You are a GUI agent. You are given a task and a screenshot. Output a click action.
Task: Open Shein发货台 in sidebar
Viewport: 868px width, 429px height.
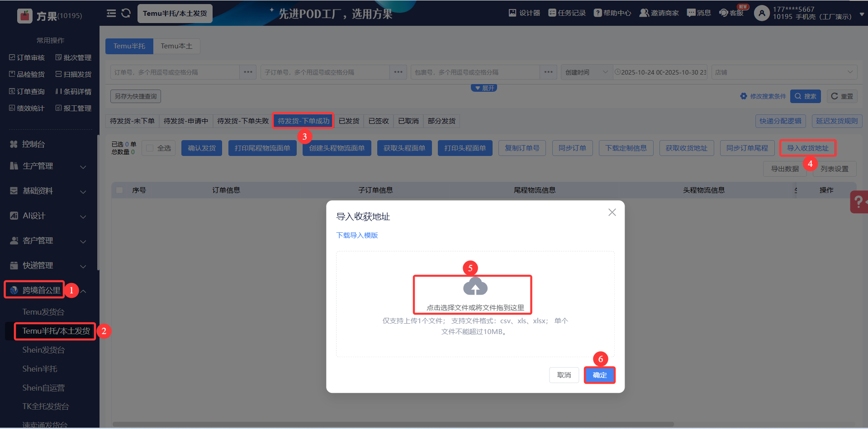(x=44, y=350)
